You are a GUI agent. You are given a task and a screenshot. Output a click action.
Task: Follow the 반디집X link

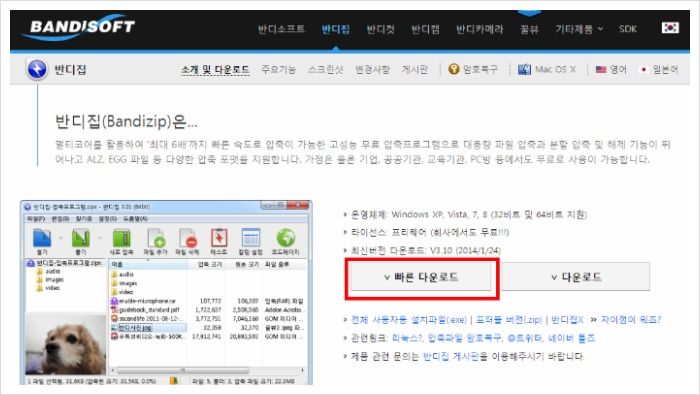pyautogui.click(x=567, y=320)
